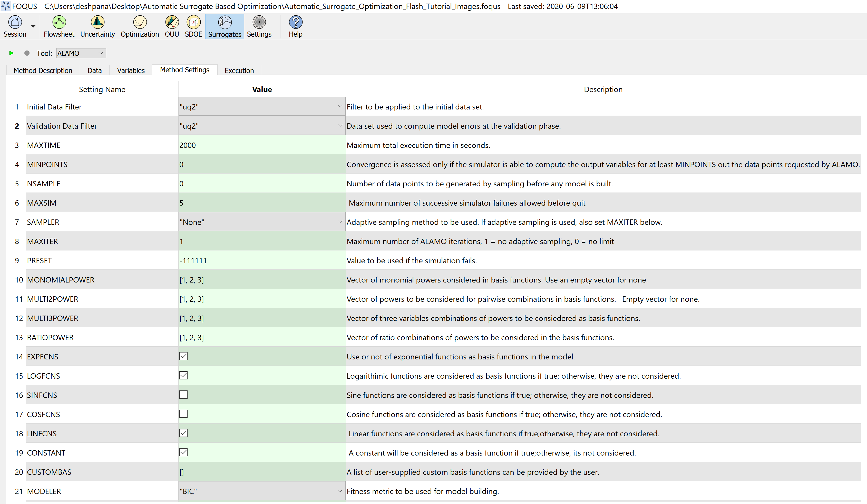Click the MAXTIME value field 2000
The image size is (867, 504).
click(x=261, y=145)
